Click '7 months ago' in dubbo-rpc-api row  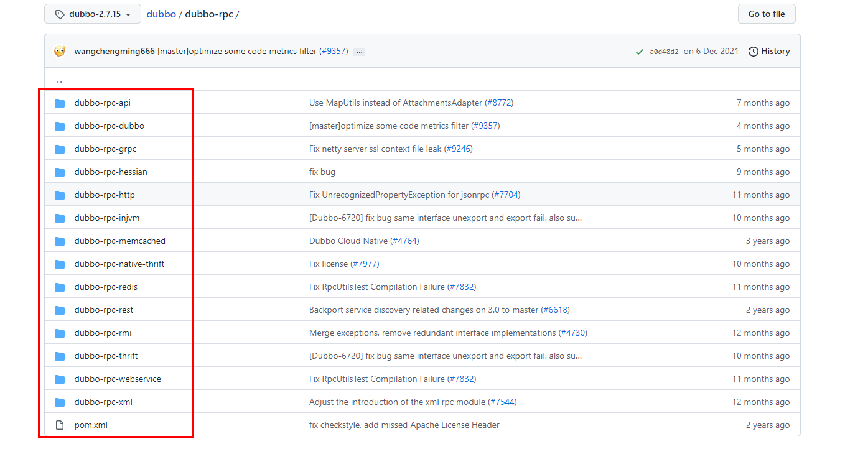point(763,103)
